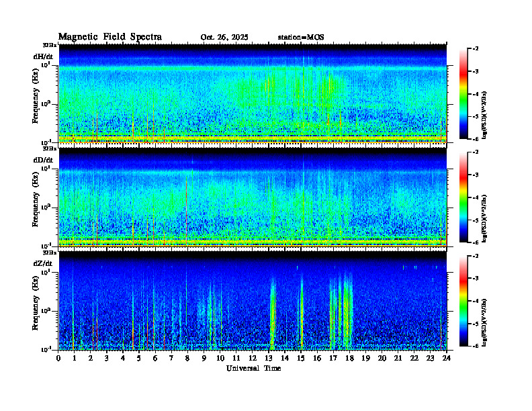Image resolution: width=532 pixels, height=411 pixels.
Task: Click the Magnetic Field Spectra title
Action: 110,38
